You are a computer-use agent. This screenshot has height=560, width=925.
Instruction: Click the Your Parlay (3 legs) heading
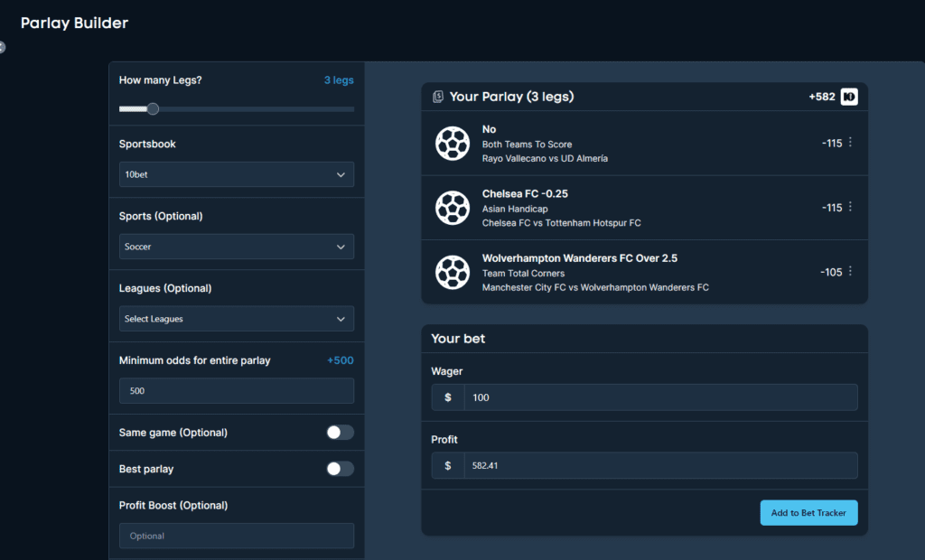pyautogui.click(x=511, y=97)
